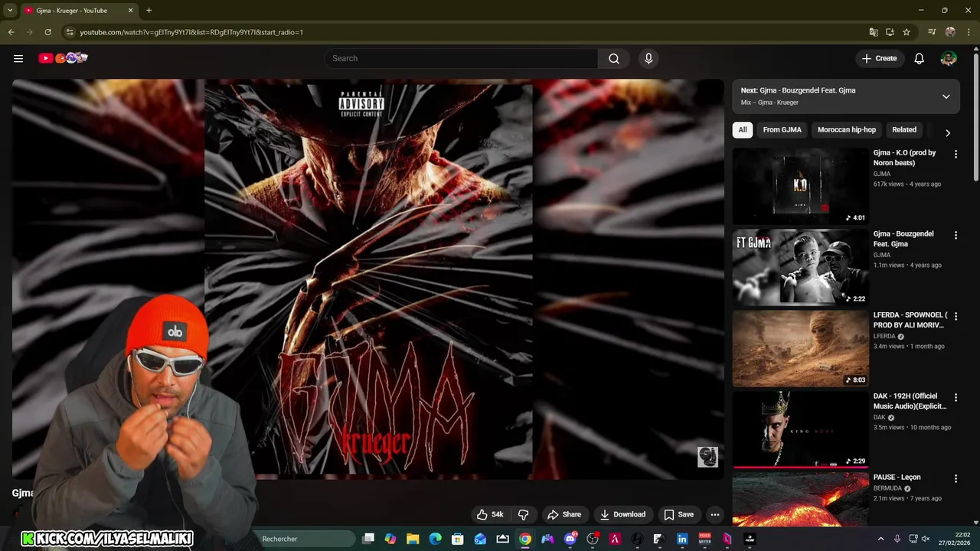This screenshot has height=551, width=980.
Task: Select the Related chip
Action: point(904,130)
